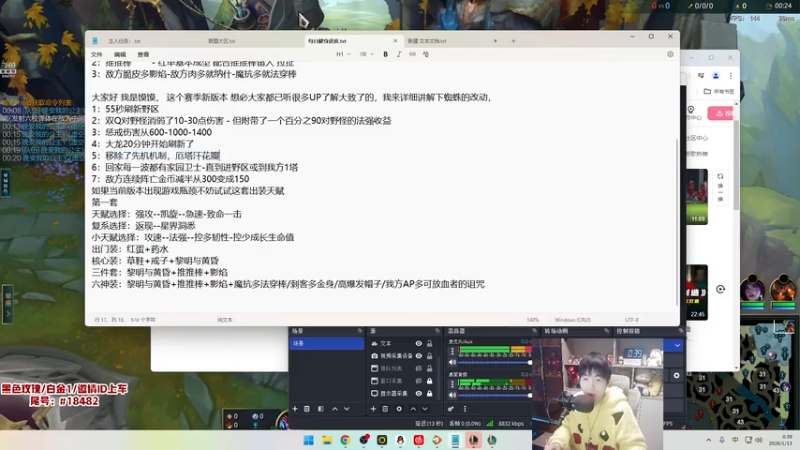Screen dimensions: 800x450
Task: Select the 显示器采集 source row
Action: click(393, 393)
